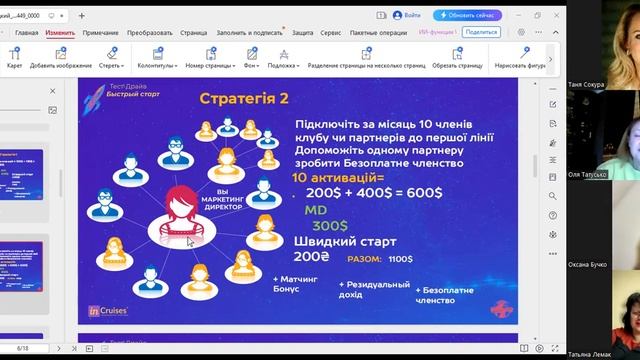The height and width of the screenshot is (360, 640).
Task: Switch to the Страница tab
Action: [193, 33]
